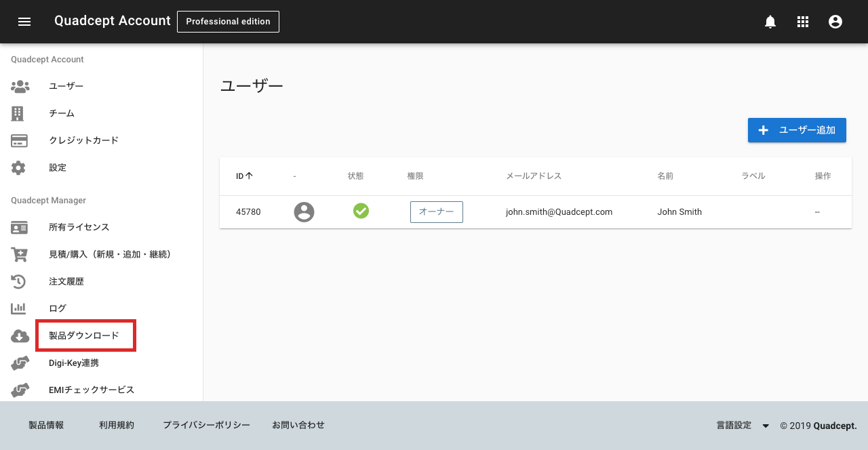
Task: Click the オーナー permission button
Action: pyautogui.click(x=436, y=211)
